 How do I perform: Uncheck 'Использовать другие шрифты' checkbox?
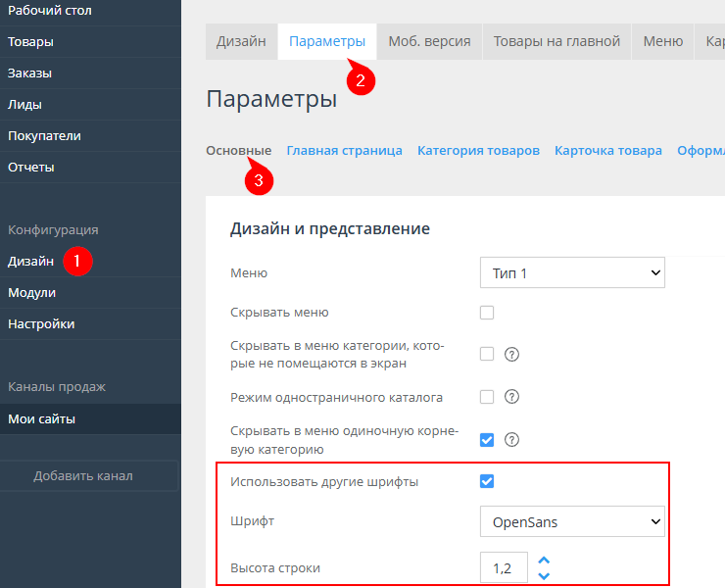click(487, 481)
